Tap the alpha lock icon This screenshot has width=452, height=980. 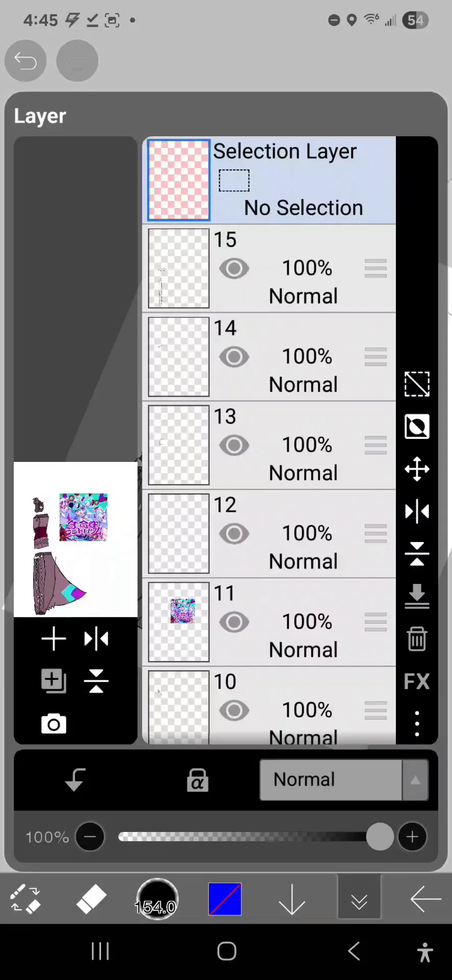[197, 780]
